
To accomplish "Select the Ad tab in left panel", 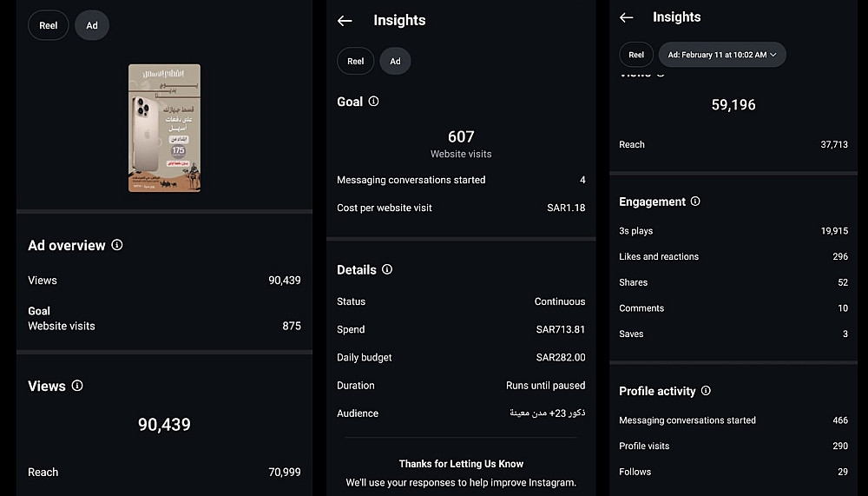I will point(92,25).
